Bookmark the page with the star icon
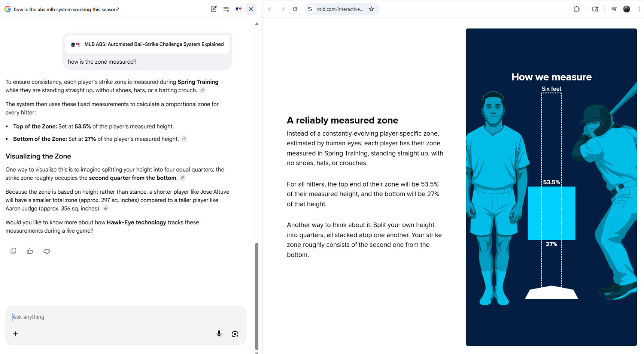The image size is (644, 354). (371, 9)
